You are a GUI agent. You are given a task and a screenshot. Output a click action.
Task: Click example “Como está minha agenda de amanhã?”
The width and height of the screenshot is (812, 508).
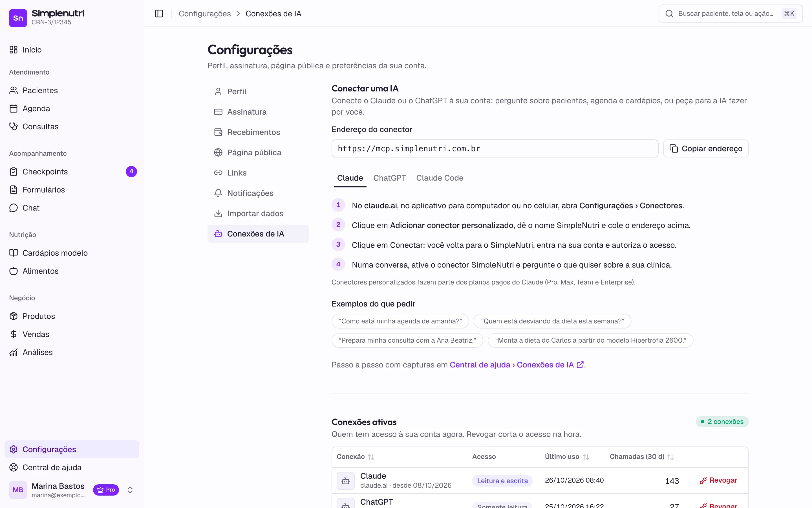pyautogui.click(x=400, y=321)
